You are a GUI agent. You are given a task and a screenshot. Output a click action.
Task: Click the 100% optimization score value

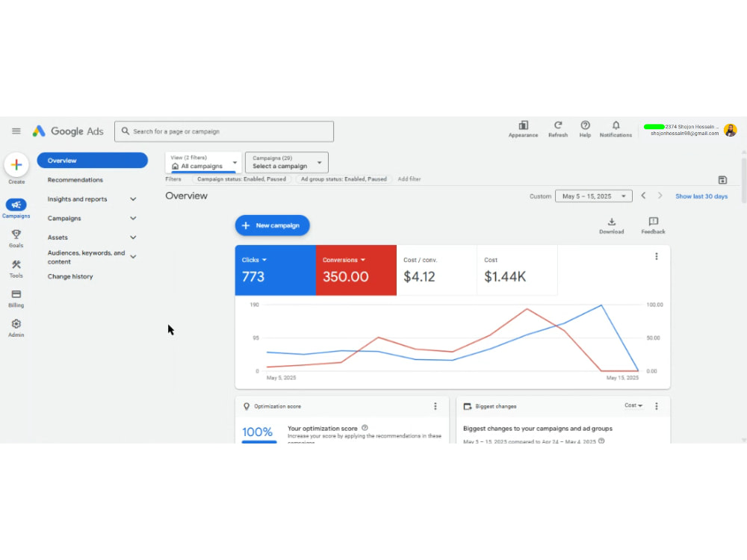257,432
